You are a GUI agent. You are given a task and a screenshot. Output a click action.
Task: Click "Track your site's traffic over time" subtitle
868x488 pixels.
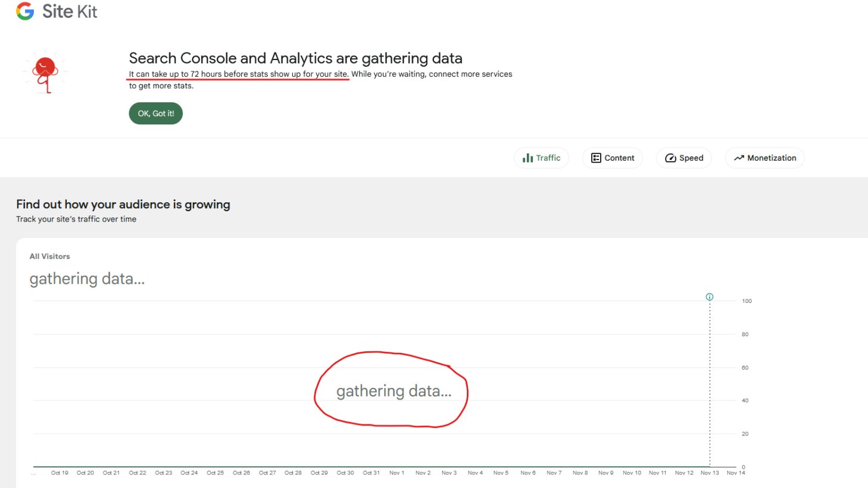pos(76,219)
